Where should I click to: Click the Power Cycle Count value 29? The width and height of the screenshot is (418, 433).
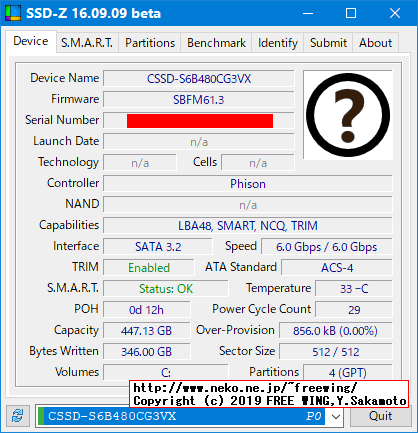[x=354, y=310]
